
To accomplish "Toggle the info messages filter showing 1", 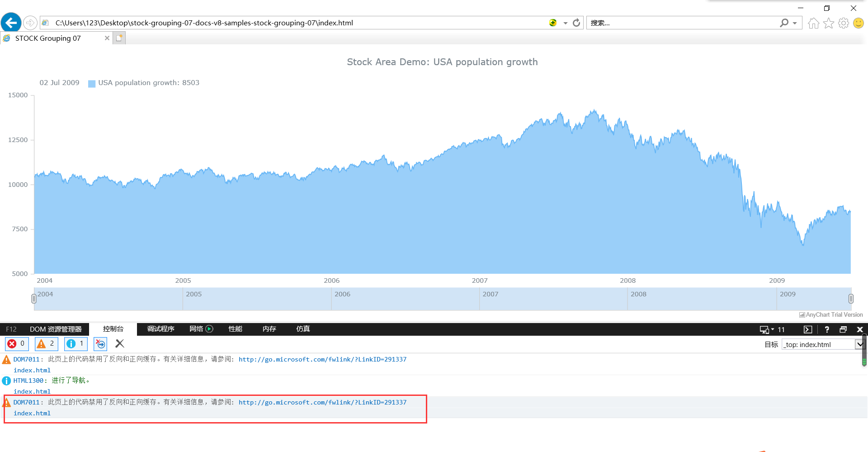I will pos(75,344).
